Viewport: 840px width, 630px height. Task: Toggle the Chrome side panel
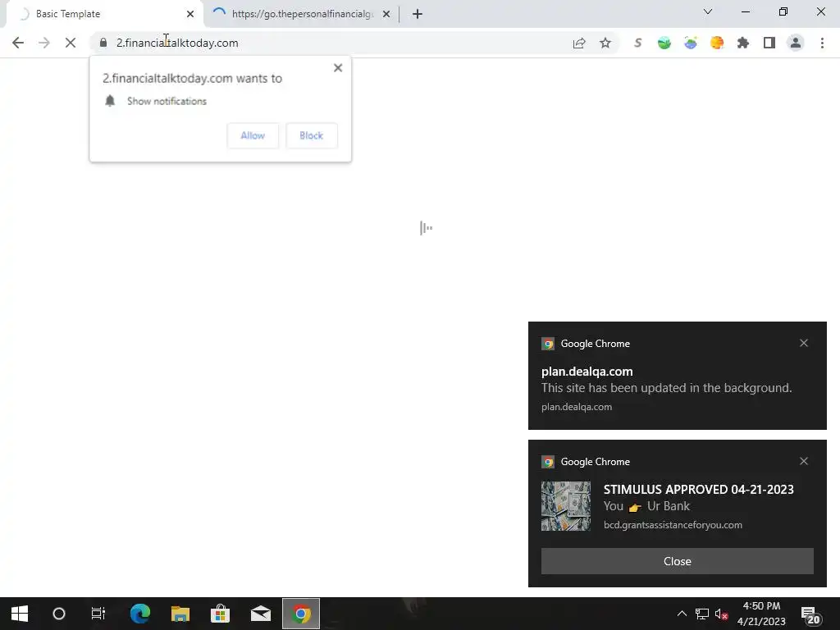tap(769, 43)
